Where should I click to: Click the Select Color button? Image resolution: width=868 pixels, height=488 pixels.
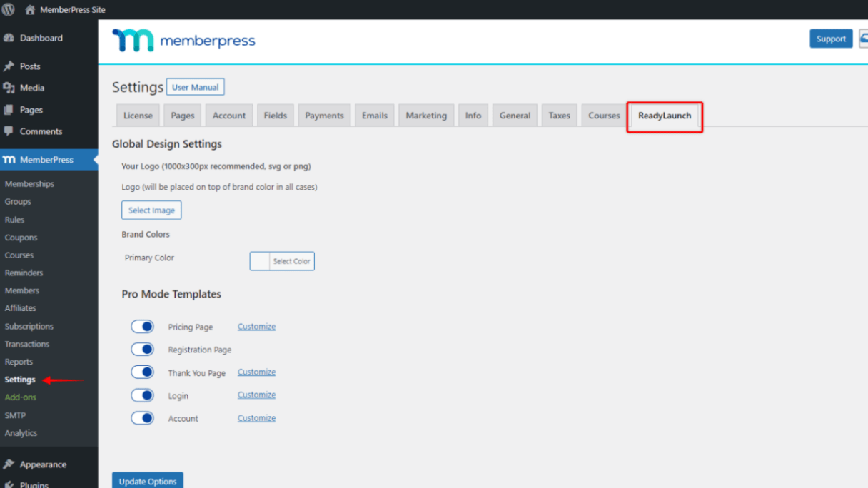pos(292,261)
